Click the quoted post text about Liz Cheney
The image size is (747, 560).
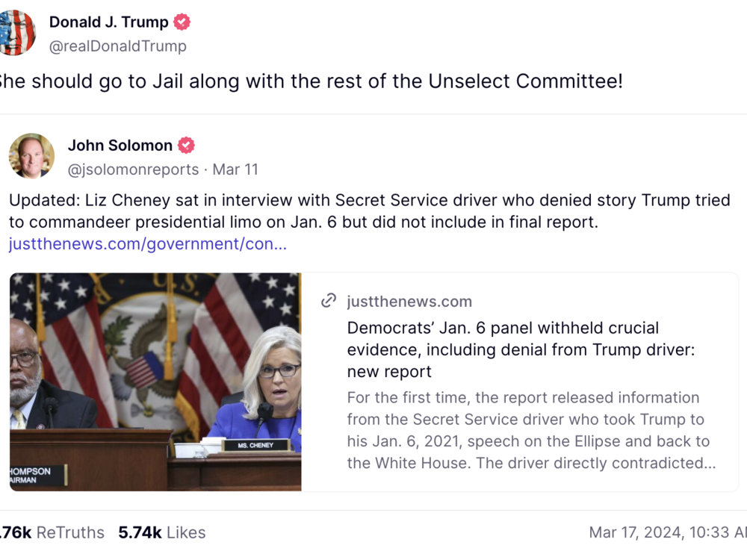click(x=370, y=211)
